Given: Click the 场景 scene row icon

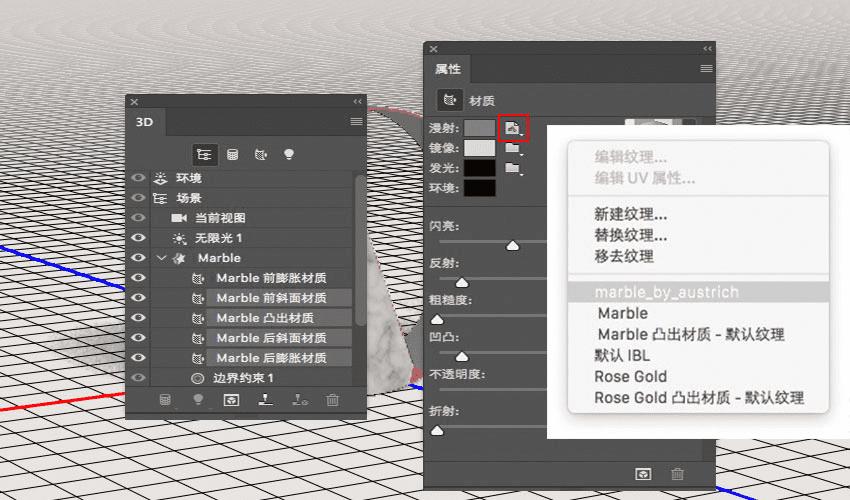Looking at the screenshot, I should 160,198.
